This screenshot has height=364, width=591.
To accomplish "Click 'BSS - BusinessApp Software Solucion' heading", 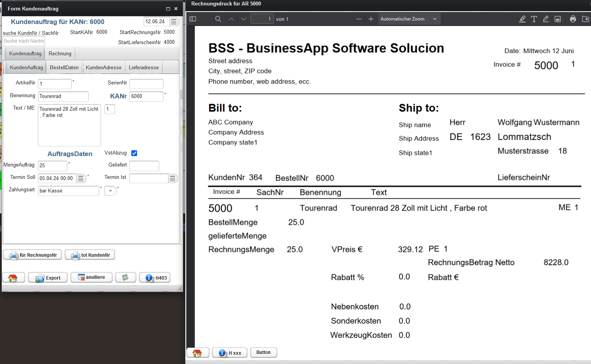I will coord(326,48).
